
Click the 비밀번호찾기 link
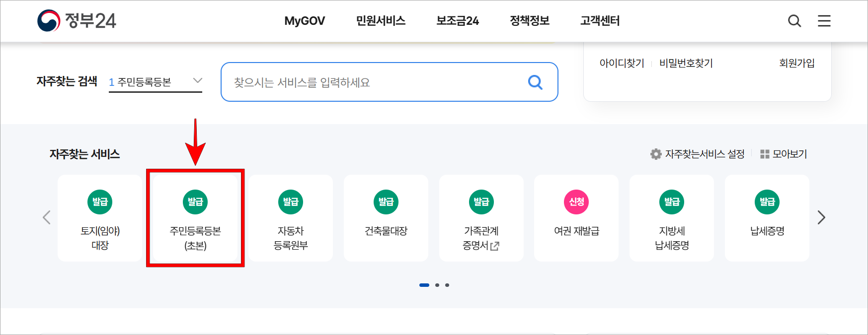(686, 63)
